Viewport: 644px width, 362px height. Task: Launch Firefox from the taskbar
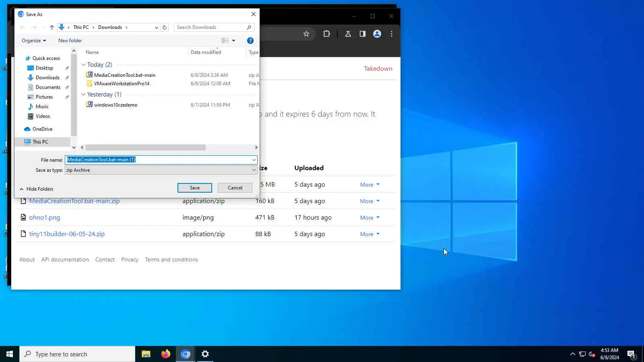point(165,354)
